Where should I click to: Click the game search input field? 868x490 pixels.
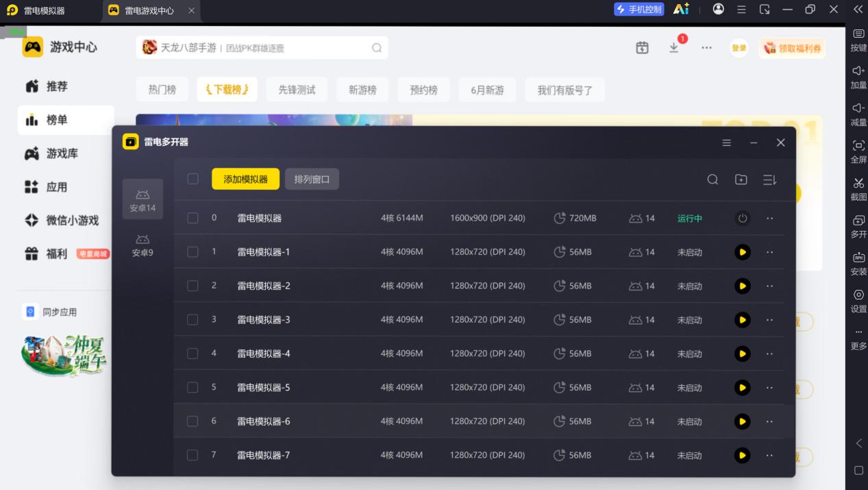[262, 47]
